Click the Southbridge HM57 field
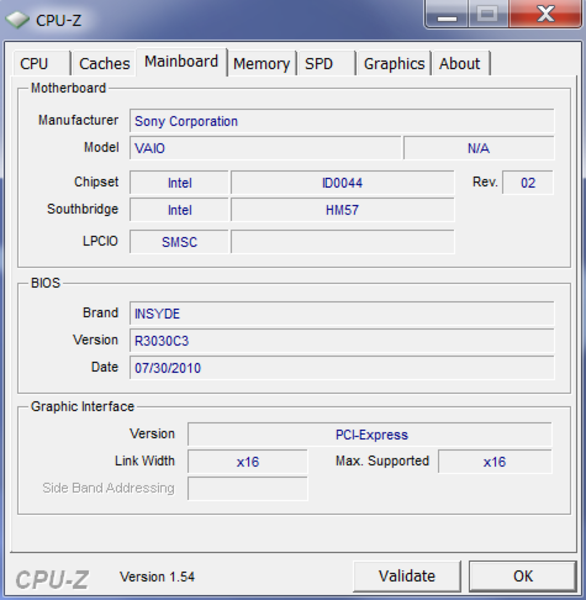The image size is (586, 600). pos(343,210)
